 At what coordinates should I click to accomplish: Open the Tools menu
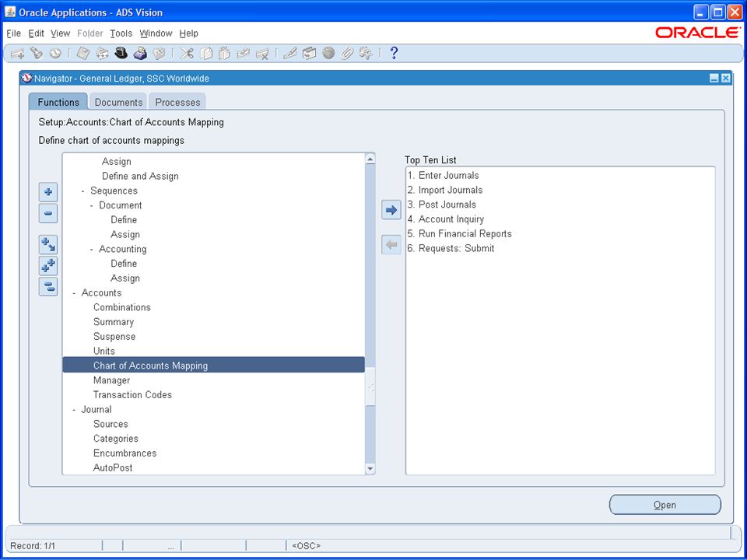click(x=121, y=33)
